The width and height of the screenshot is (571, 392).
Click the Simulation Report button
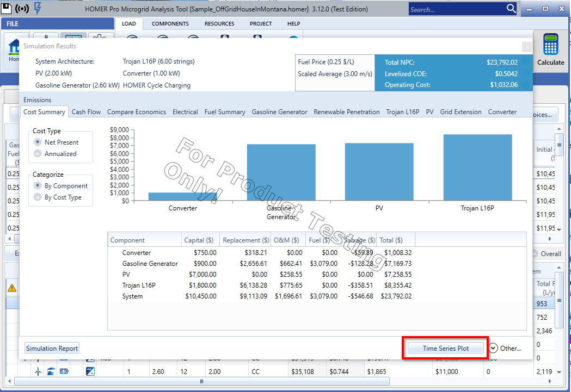coord(52,349)
